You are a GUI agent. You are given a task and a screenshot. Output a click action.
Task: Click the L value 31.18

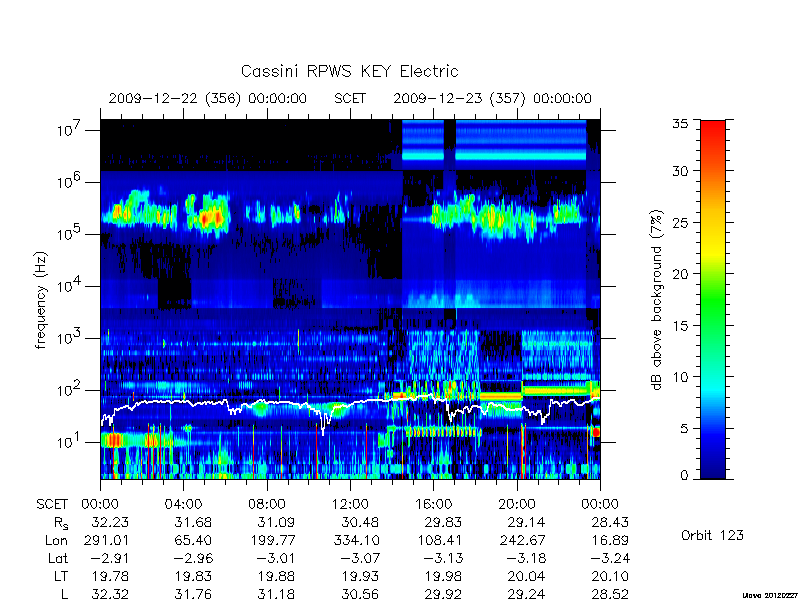tap(277, 594)
